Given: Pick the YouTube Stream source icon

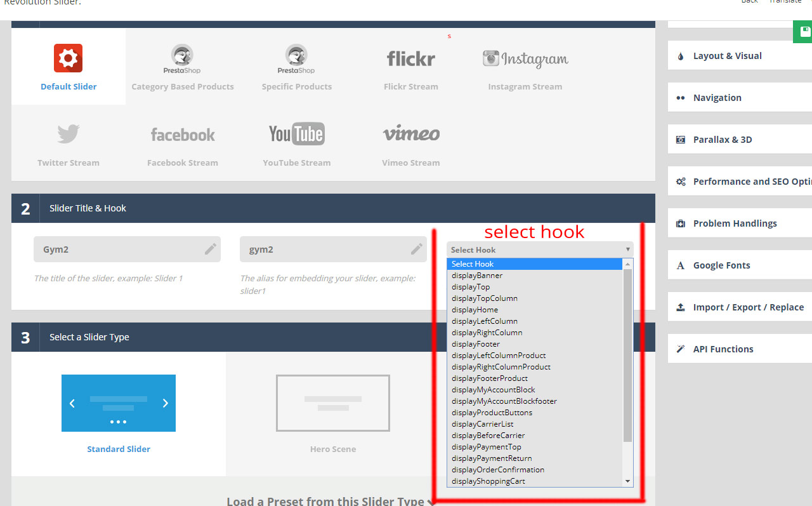Looking at the screenshot, I should (296, 134).
